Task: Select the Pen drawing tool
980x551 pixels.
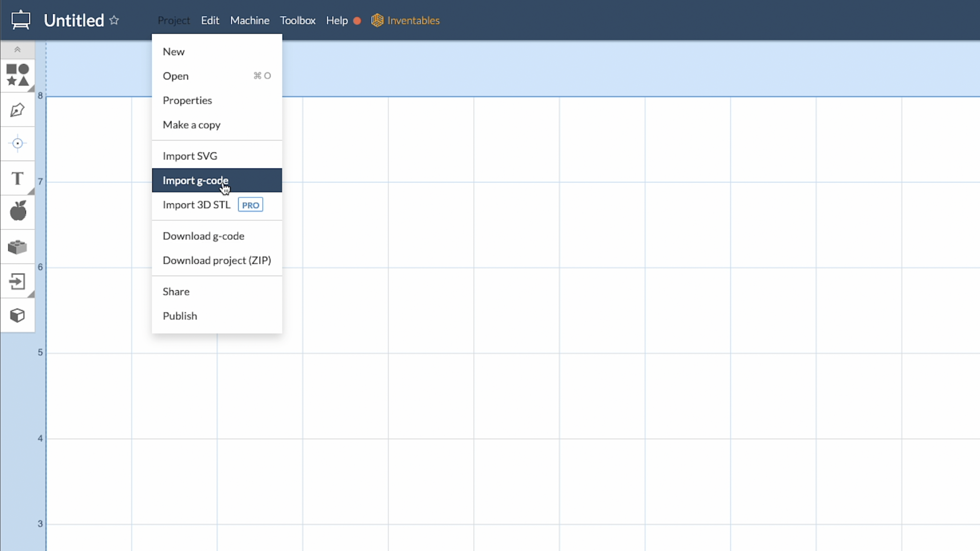Action: point(18,110)
